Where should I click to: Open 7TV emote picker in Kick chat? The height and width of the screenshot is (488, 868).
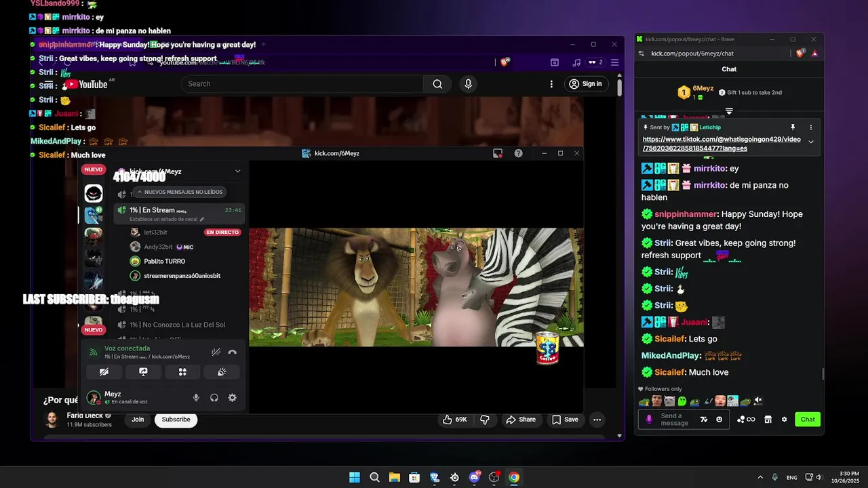click(x=704, y=420)
